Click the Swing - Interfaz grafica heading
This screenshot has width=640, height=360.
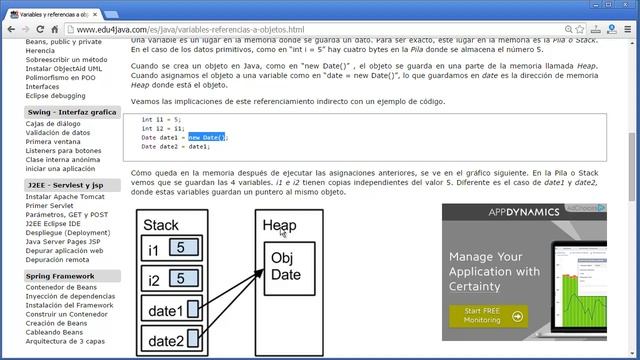pos(72,112)
